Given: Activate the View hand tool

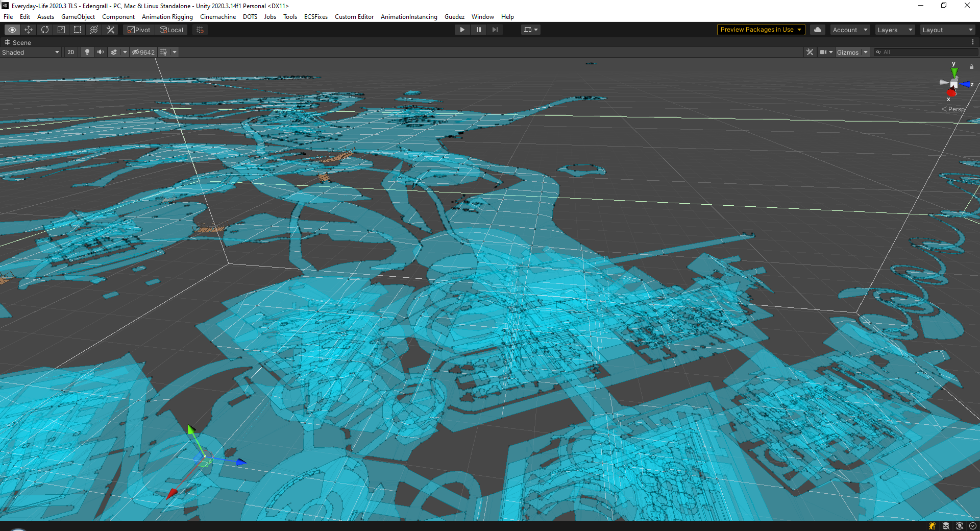Looking at the screenshot, I should coord(12,30).
